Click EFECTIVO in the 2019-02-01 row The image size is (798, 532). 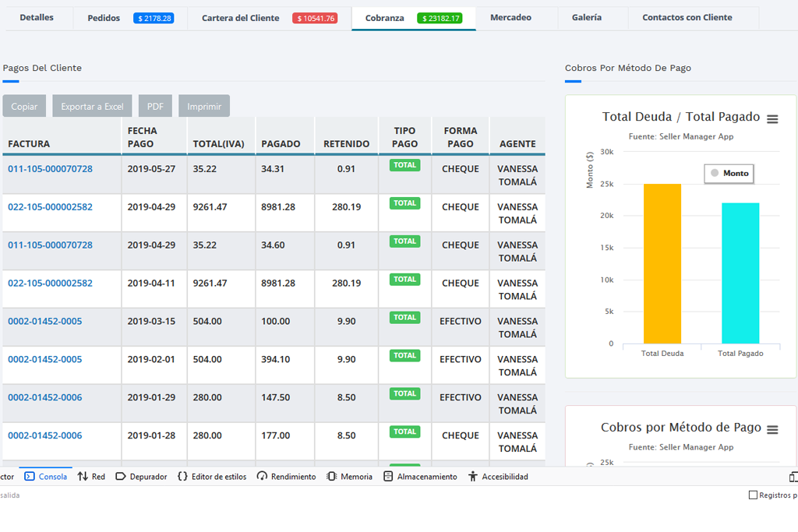(x=460, y=360)
